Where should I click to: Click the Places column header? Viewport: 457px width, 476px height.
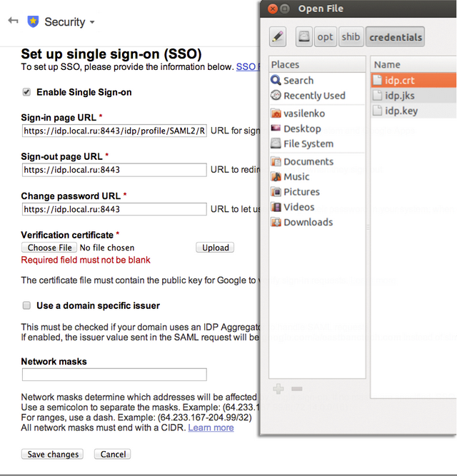(317, 64)
